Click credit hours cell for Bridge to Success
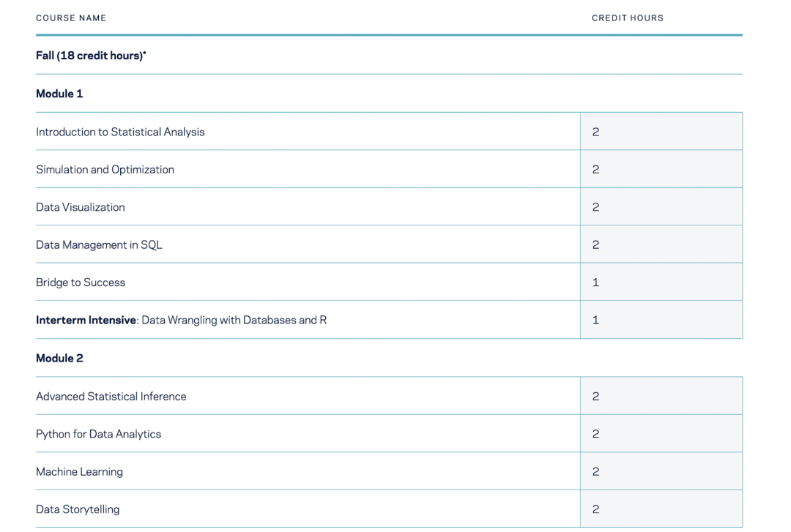This screenshot has width=791, height=532. click(661, 282)
